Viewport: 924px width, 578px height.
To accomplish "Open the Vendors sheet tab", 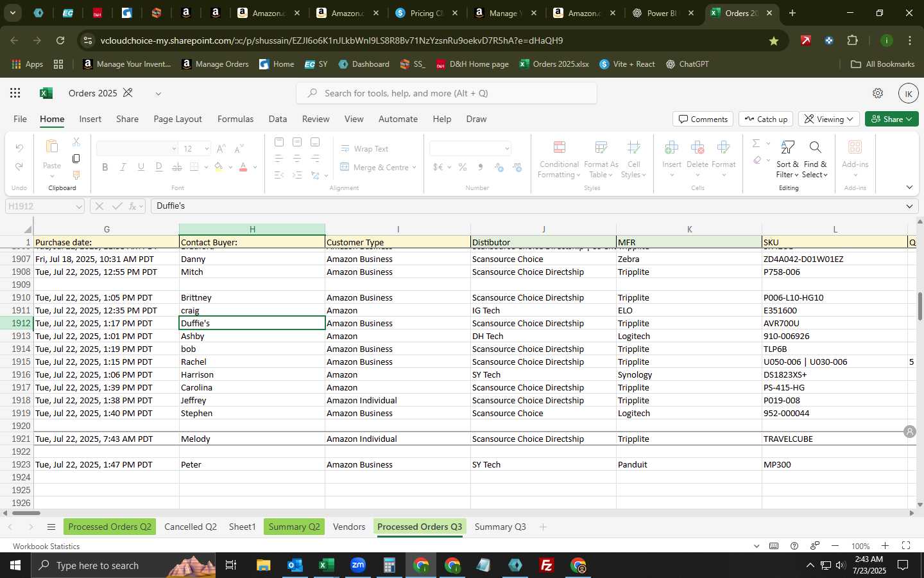I will point(349,527).
